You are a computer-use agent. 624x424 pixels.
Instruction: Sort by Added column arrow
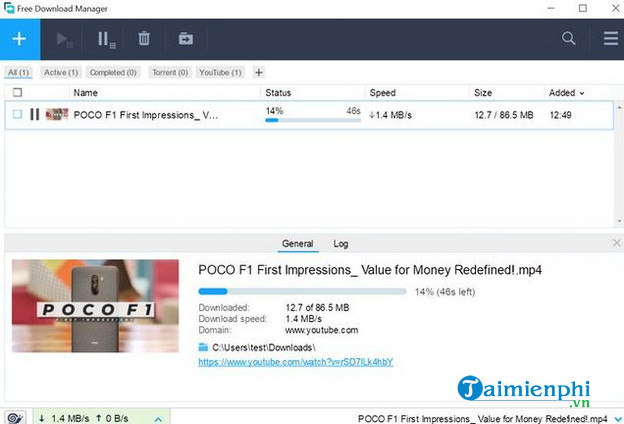[582, 93]
